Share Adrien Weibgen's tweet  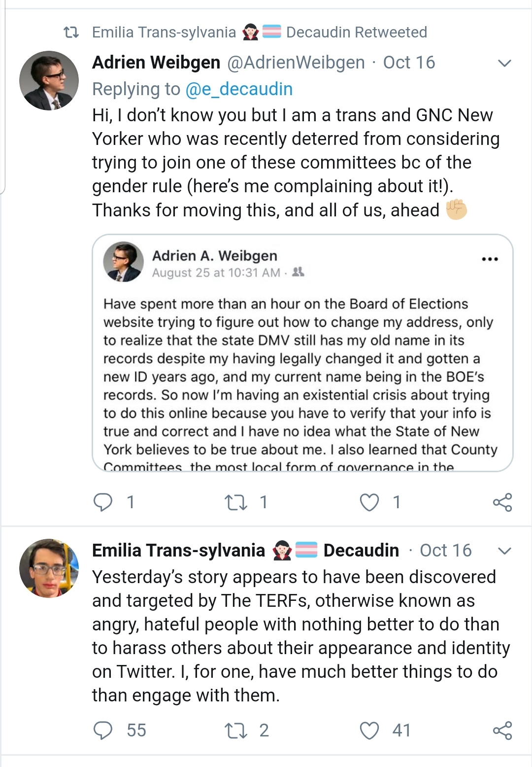[502, 502]
